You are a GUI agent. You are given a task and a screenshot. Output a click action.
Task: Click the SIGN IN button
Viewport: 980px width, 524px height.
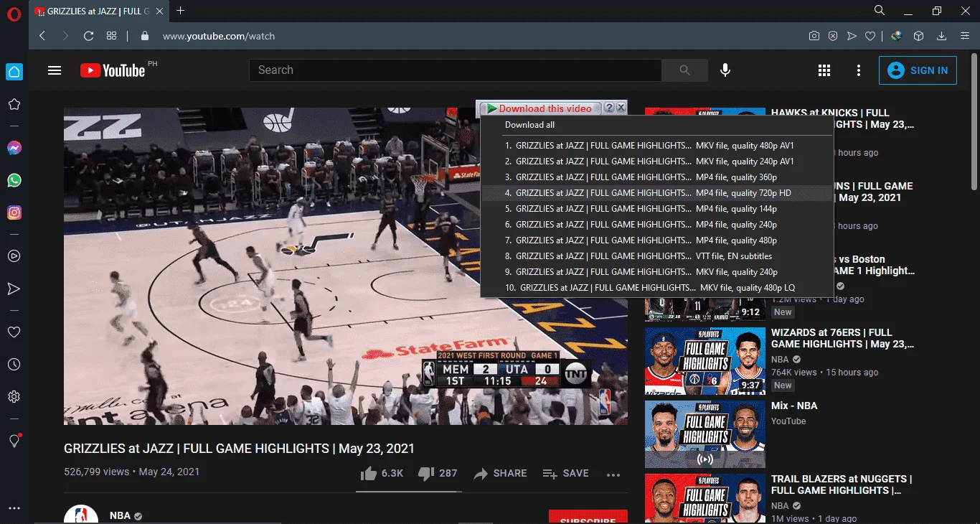tap(918, 70)
